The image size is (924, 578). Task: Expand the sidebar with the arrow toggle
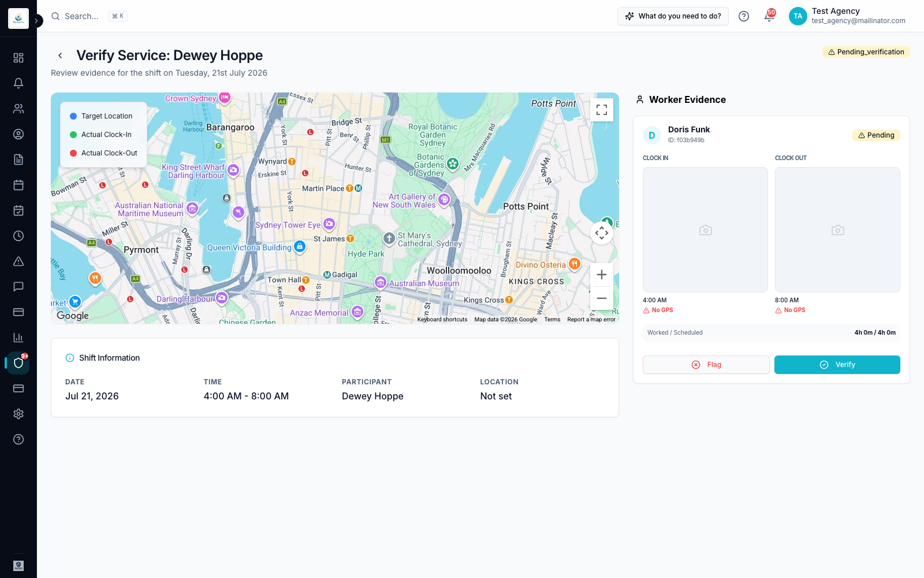pos(36,21)
